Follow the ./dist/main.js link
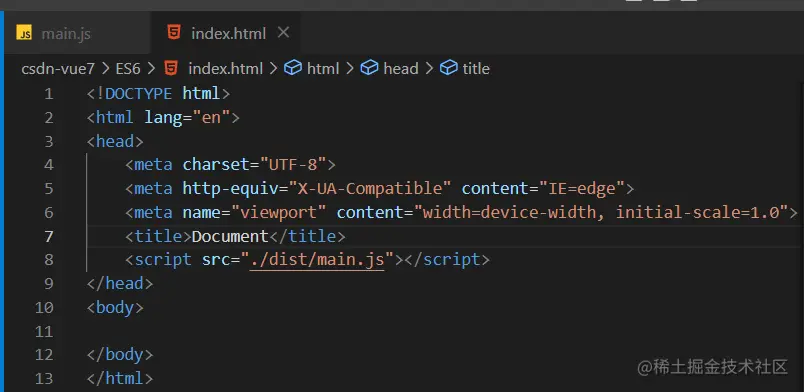 pyautogui.click(x=317, y=260)
